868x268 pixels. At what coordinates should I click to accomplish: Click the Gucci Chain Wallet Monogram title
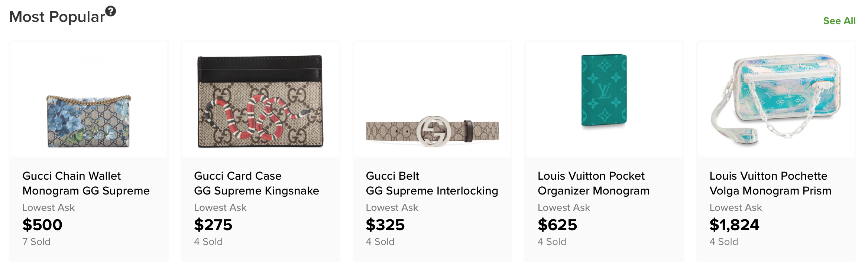[86, 183]
